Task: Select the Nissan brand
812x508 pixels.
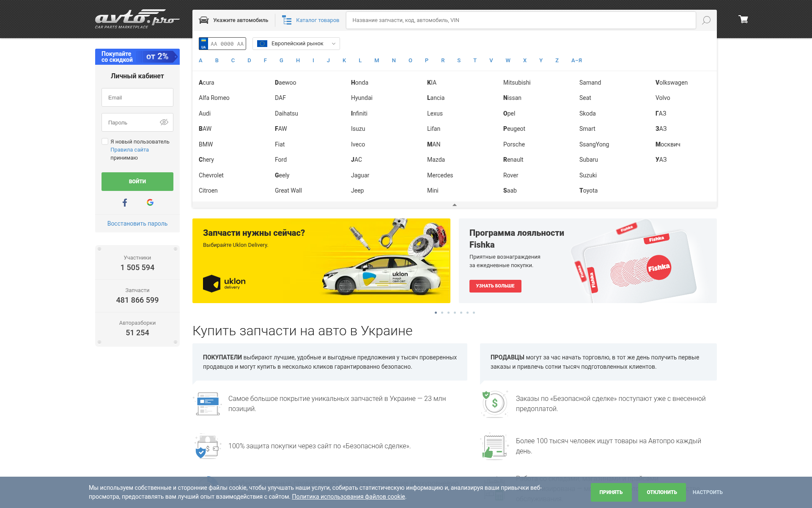Action: [x=512, y=98]
